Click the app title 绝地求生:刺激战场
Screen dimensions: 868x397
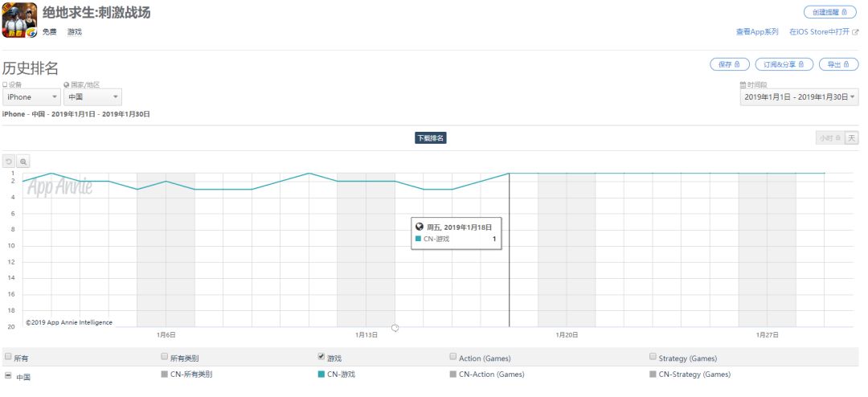(96, 13)
